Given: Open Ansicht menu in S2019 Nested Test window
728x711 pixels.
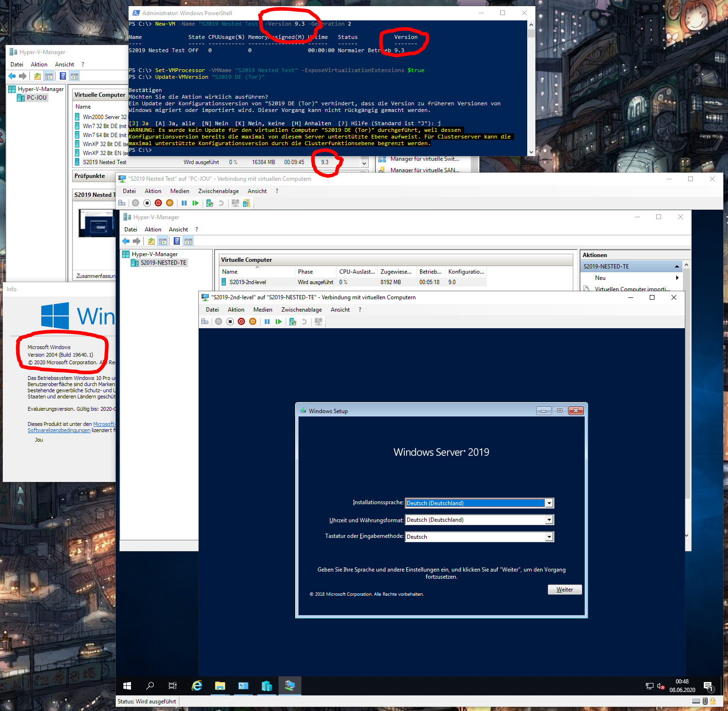Looking at the screenshot, I should (257, 191).
